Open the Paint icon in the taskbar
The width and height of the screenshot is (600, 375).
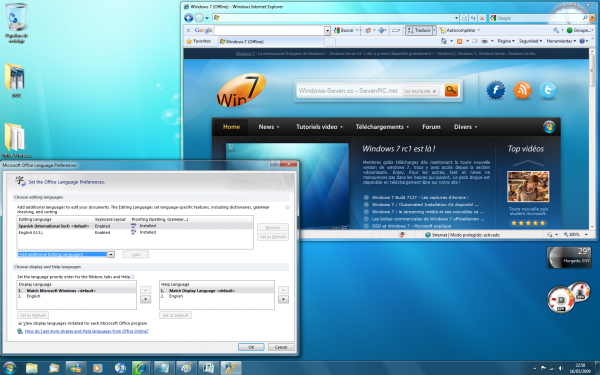(x=186, y=368)
